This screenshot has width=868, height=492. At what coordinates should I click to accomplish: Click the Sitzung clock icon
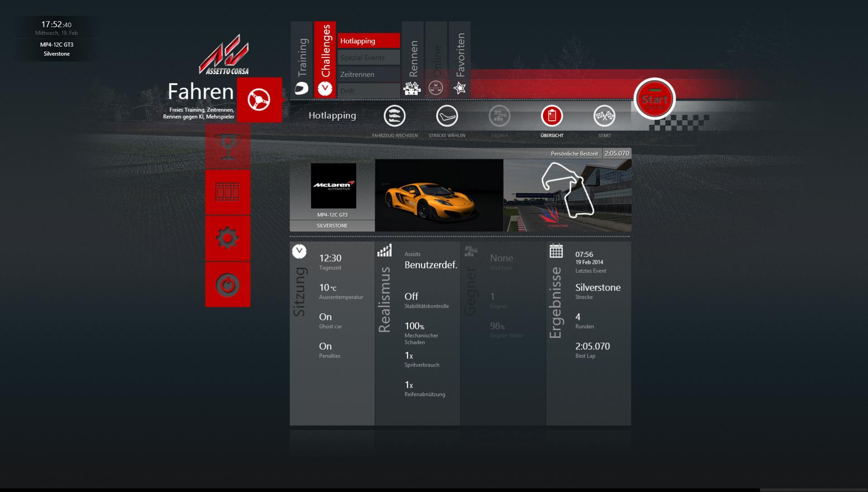tap(299, 251)
